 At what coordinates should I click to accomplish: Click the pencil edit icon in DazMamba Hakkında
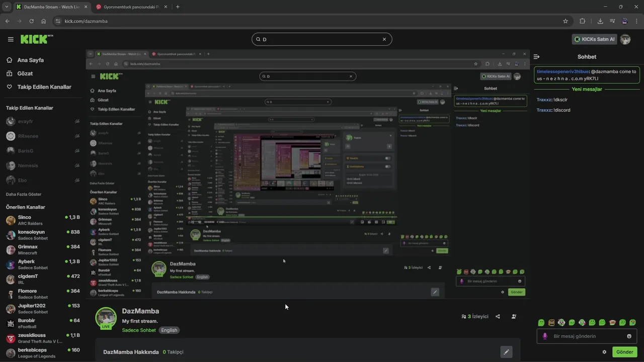[x=507, y=352]
